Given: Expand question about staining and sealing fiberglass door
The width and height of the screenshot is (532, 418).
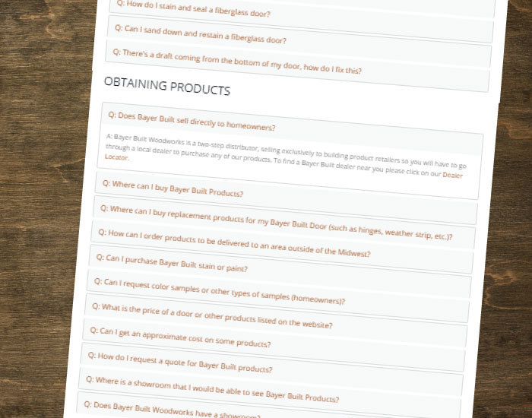Looking at the screenshot, I should (193, 10).
